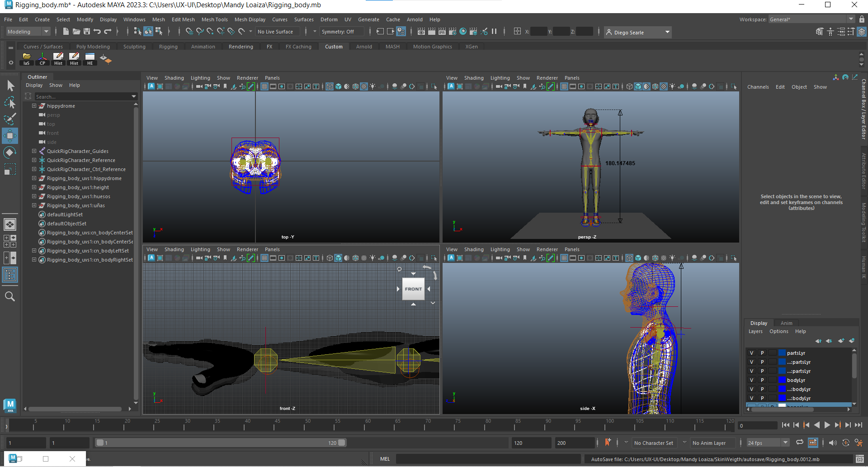Select the Select Tool arrow in toolbox
The height and width of the screenshot is (467, 868).
[x=10, y=86]
